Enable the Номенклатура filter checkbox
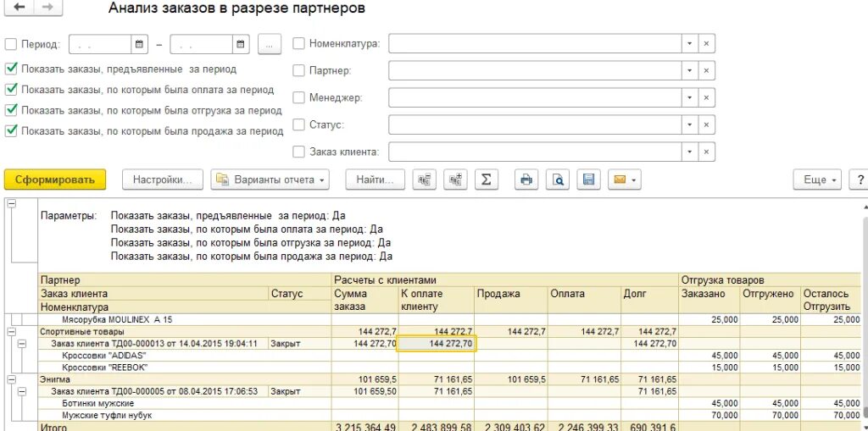The width and height of the screenshot is (868, 431). tap(298, 43)
